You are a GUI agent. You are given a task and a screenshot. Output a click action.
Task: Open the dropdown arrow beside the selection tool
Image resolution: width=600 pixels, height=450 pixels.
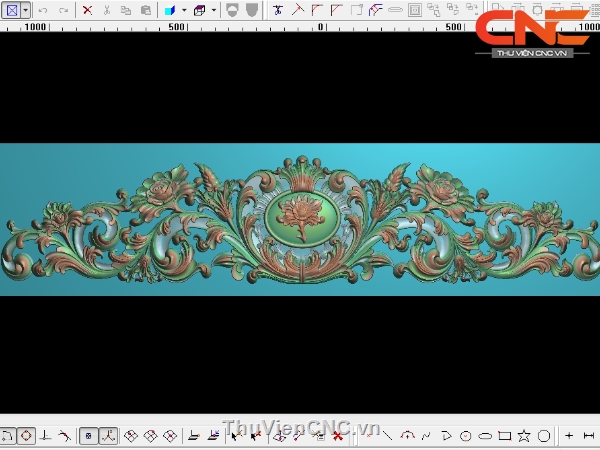(25, 10)
